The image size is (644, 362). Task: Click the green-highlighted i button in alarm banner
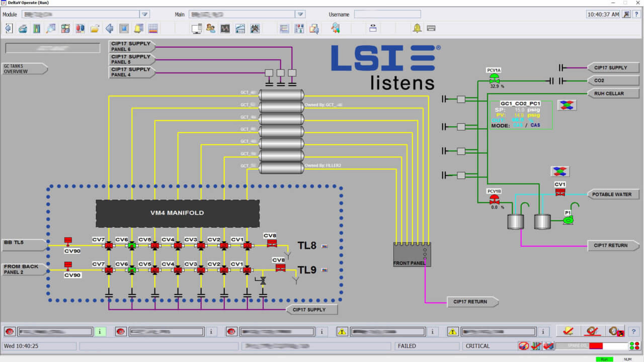click(x=100, y=331)
